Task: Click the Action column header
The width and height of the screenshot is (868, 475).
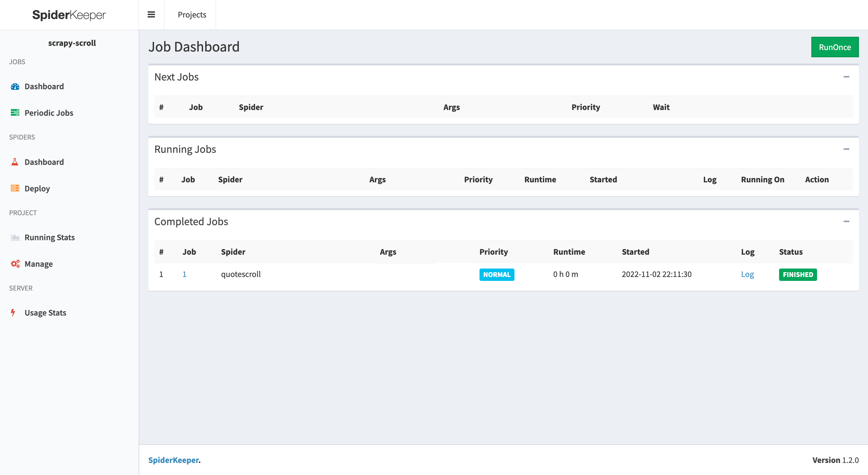Action: [816, 180]
